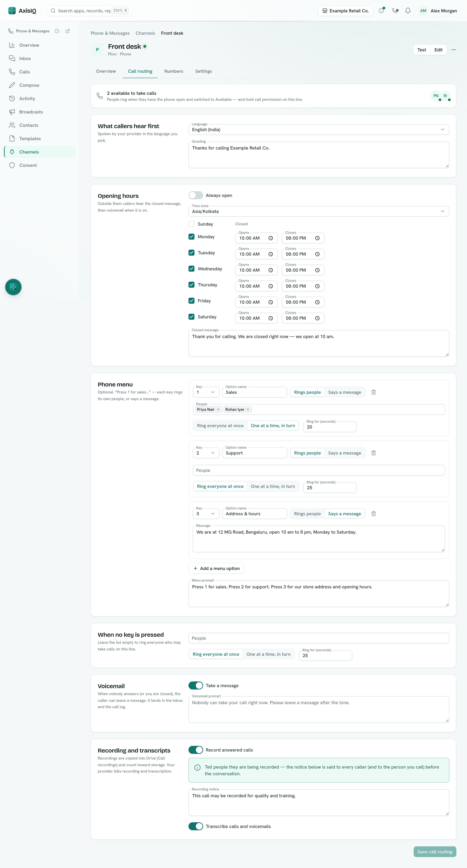Viewport: 467px width, 868px height.
Task: Open clock picker for Wednesday opening time
Action: [x=270, y=270]
